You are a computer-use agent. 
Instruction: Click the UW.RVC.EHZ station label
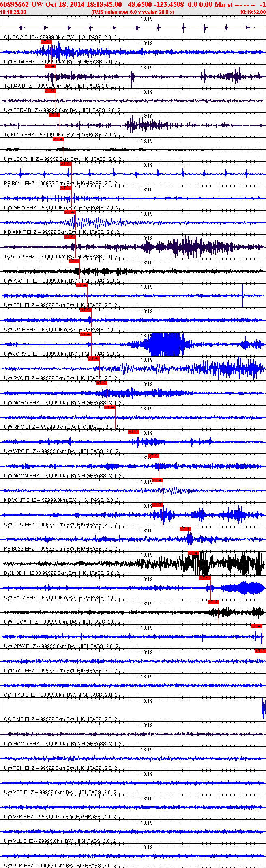19,378
